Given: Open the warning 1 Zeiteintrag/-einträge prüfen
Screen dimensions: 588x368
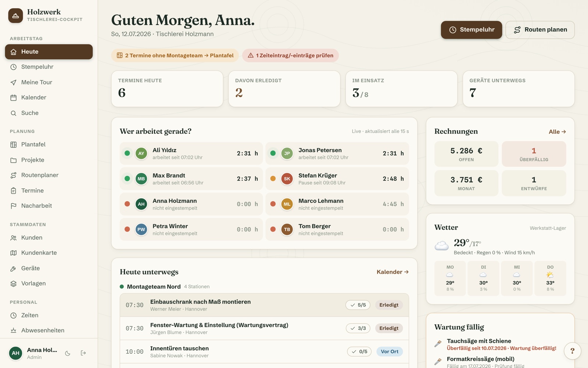Looking at the screenshot, I should click(x=290, y=56).
